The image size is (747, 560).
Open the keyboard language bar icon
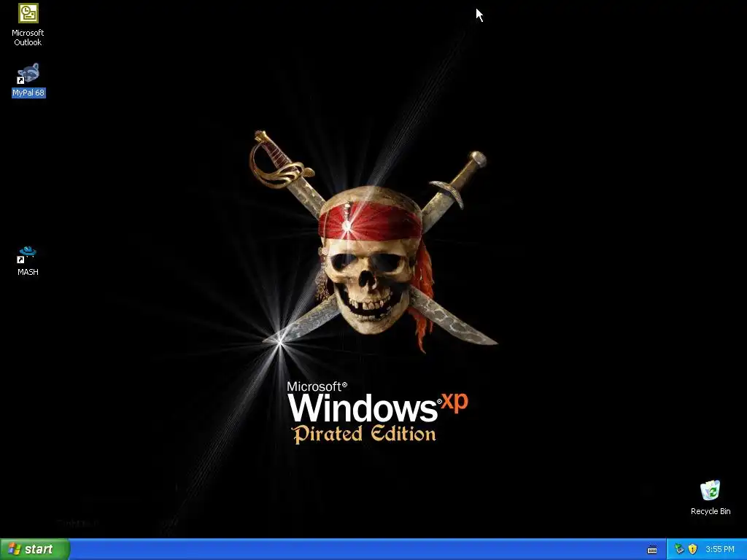tap(652, 550)
